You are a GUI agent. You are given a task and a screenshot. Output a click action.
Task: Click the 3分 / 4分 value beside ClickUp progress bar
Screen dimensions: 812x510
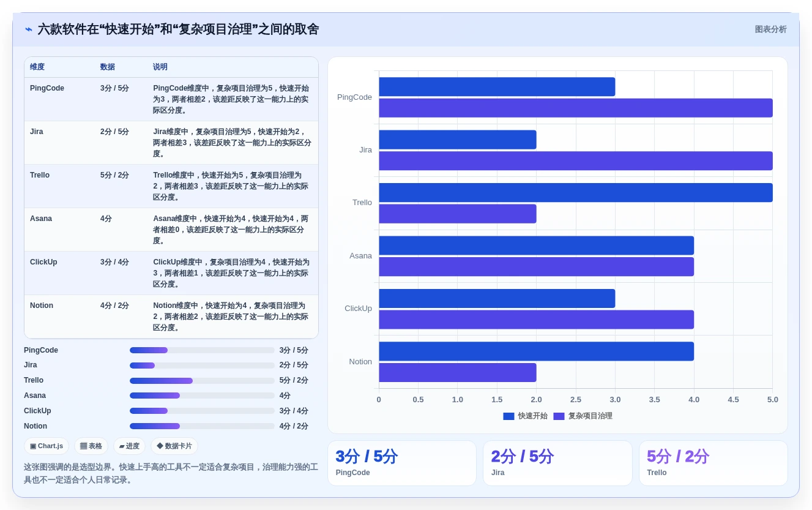tap(294, 411)
